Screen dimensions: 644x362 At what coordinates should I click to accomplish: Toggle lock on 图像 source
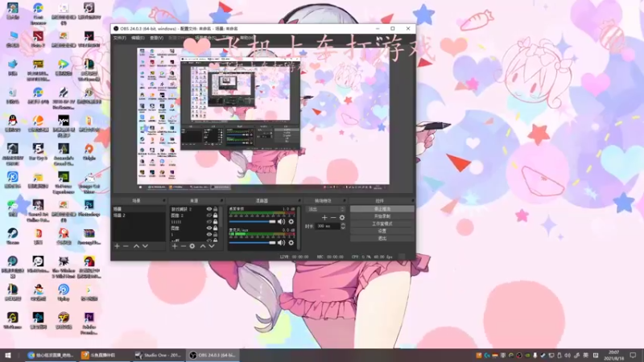click(215, 228)
